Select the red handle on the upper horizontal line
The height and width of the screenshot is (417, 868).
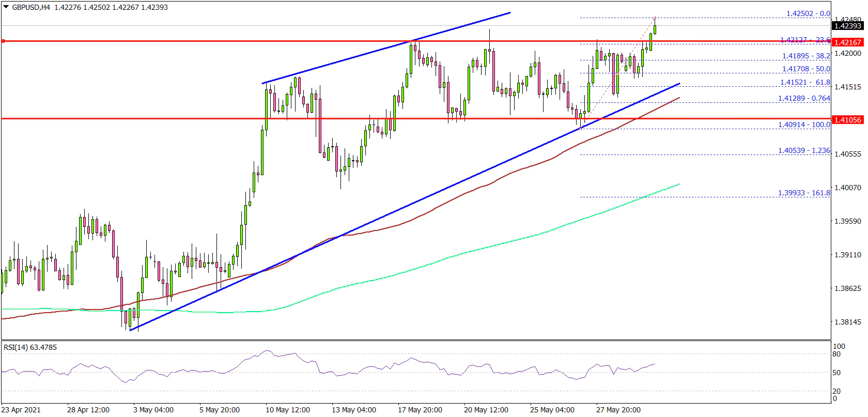coord(3,41)
